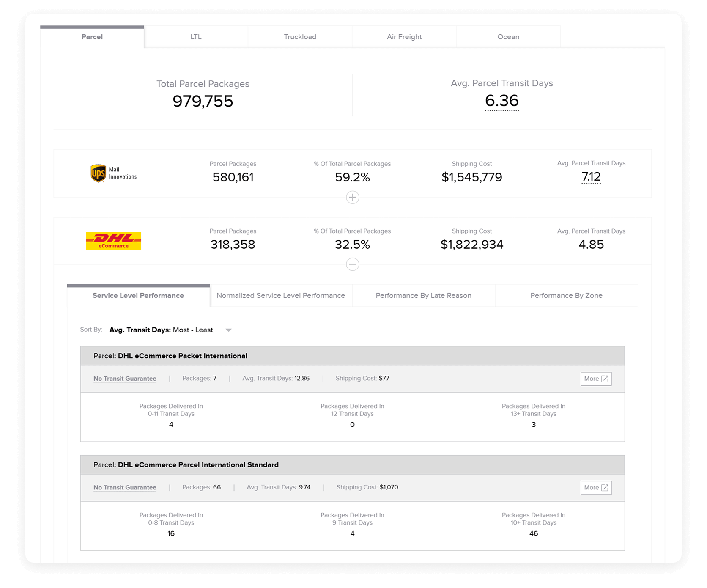Open Performance By Late Reason tab
707x588 pixels.
[424, 295]
